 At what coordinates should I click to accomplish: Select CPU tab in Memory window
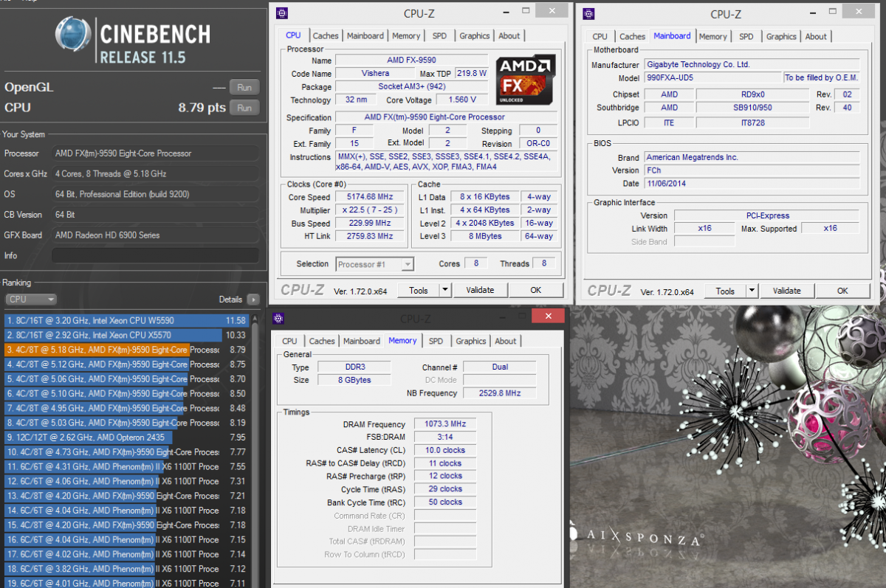click(289, 342)
